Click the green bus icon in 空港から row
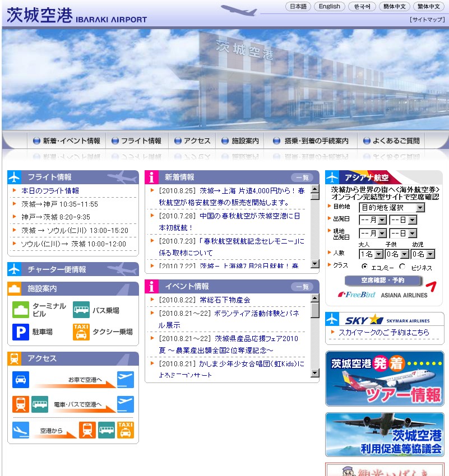This screenshot has width=449, height=476. click(107, 430)
